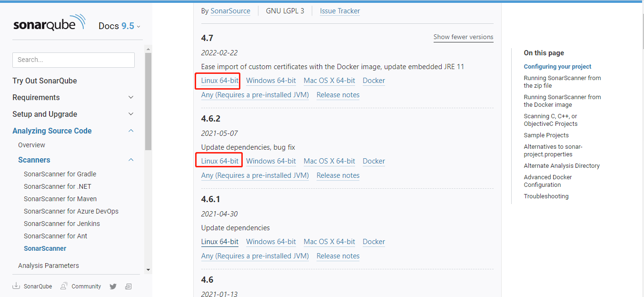
Task: Open the version 4.6.1 Docker link
Action: (374, 242)
